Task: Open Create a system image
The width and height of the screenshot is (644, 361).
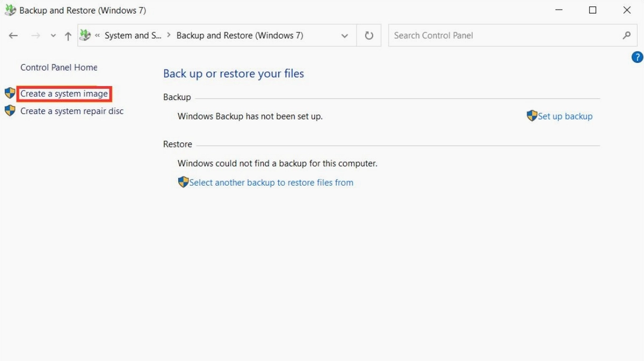Action: (64, 93)
